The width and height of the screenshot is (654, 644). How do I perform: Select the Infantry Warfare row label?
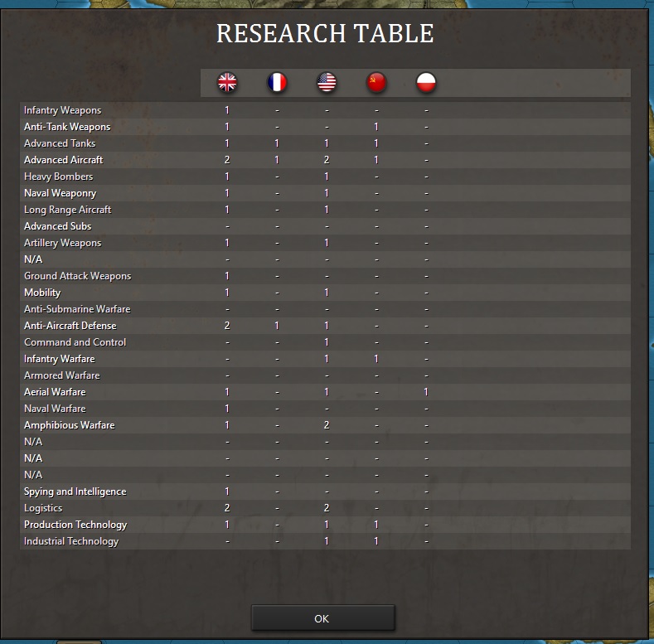59,359
